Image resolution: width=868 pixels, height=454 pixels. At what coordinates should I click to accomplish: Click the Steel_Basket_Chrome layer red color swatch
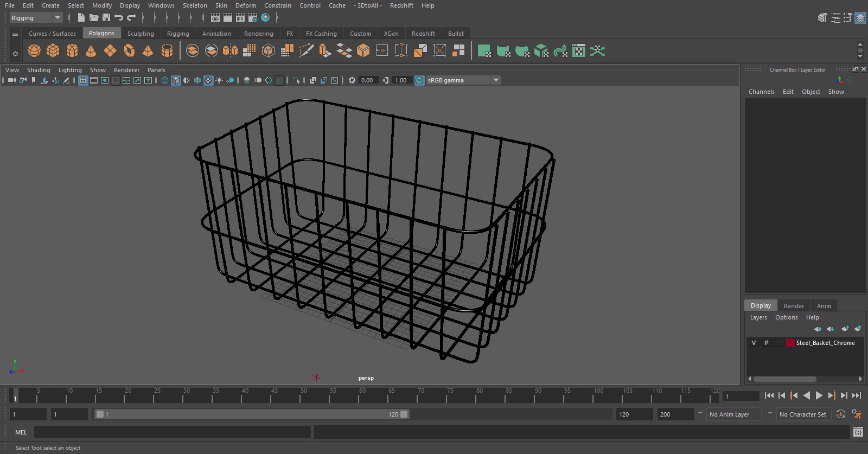pyautogui.click(x=790, y=343)
